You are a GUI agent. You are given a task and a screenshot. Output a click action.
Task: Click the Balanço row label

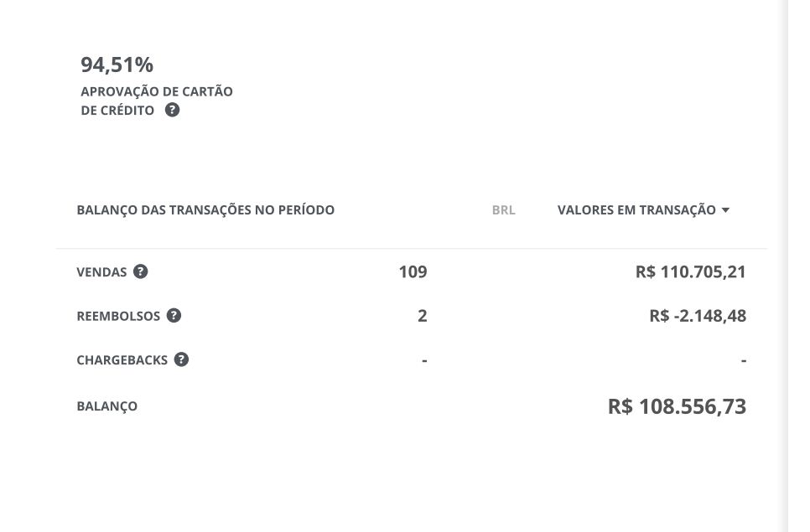[x=107, y=406]
